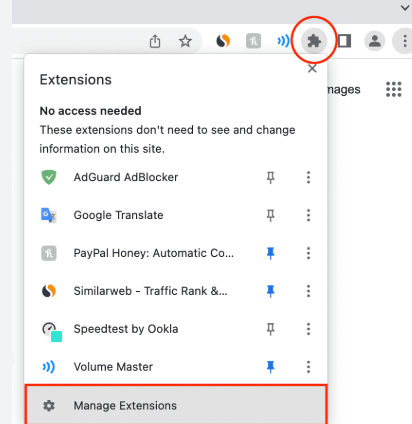Unpin PayPal Honey from toolbar
Screen dimensions: 412x424
click(x=271, y=253)
